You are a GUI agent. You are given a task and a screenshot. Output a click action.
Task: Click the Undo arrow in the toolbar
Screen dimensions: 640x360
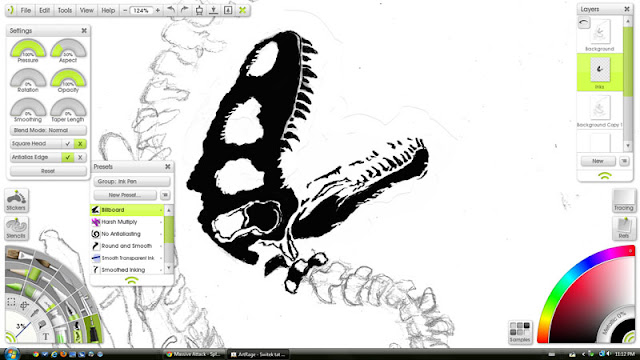[x=171, y=10]
